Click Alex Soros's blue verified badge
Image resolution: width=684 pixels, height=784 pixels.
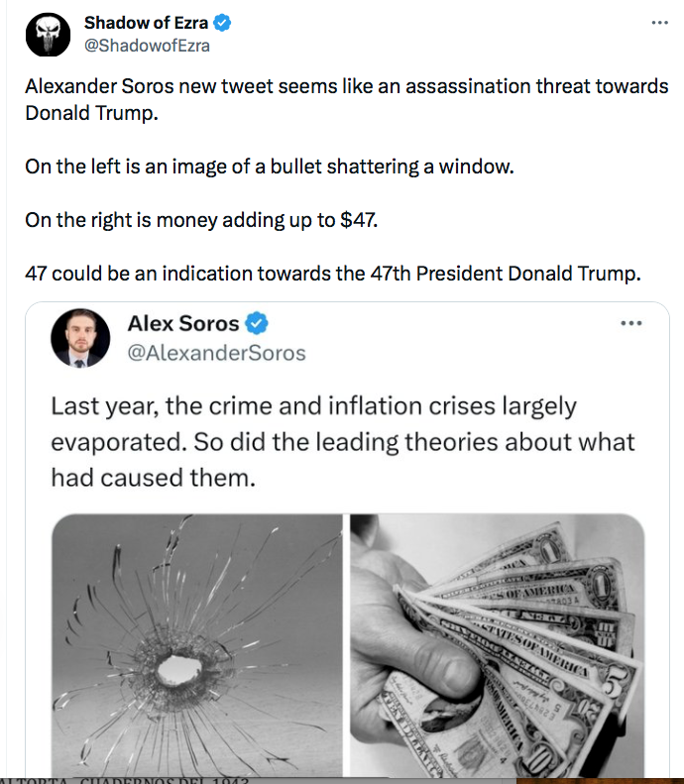pos(256,323)
